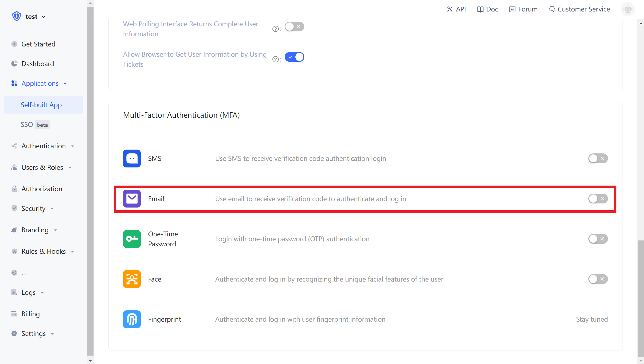The image size is (644, 364).
Task: Enable Email verification code login
Action: [x=598, y=199]
